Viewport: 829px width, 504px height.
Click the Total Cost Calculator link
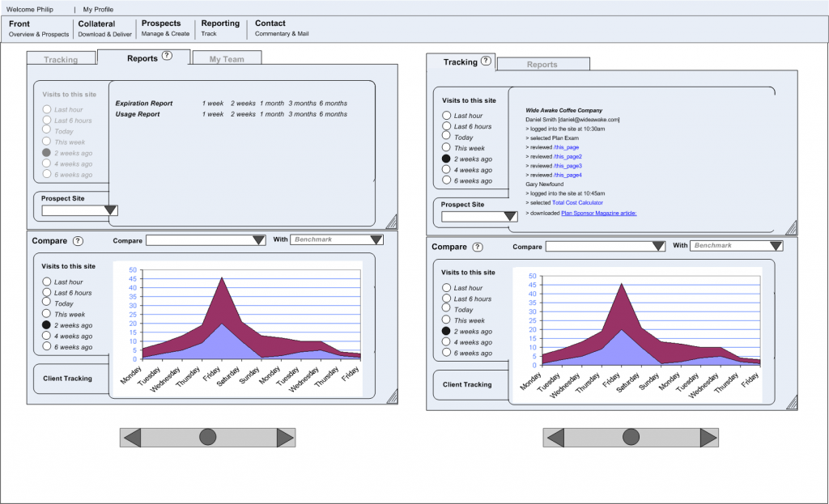pos(577,202)
